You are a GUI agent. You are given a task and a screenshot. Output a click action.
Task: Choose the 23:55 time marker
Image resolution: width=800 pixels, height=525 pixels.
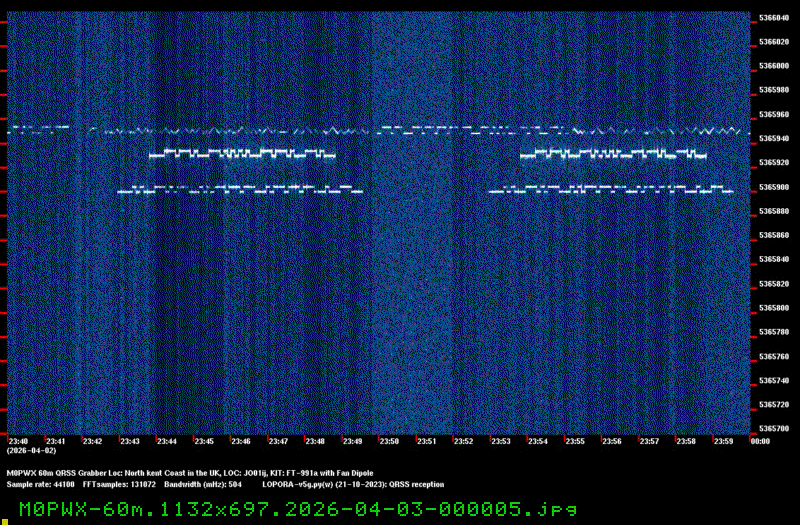(575, 441)
